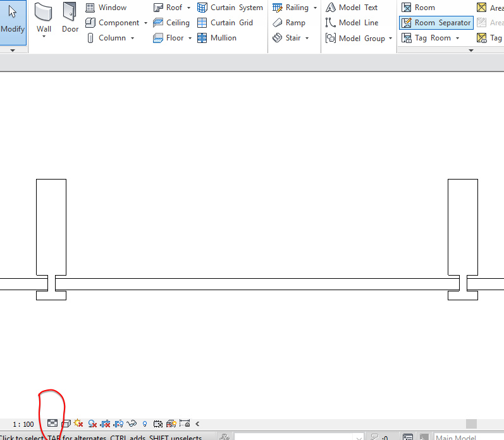Image resolution: width=504 pixels, height=440 pixels.
Task: Select the Tag Room tool
Action: click(x=427, y=38)
